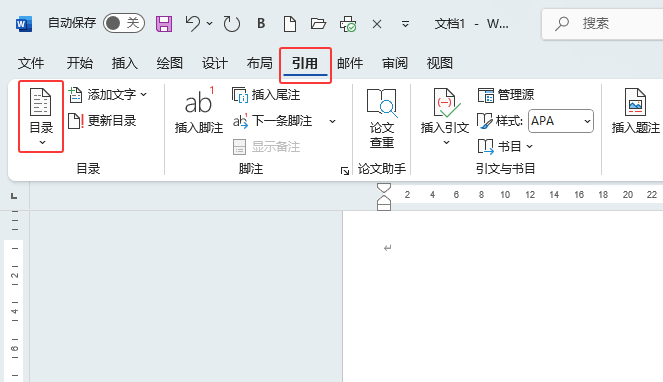The height and width of the screenshot is (382, 663).
Task: Switch to the 审阅 tab
Action: pyautogui.click(x=395, y=63)
